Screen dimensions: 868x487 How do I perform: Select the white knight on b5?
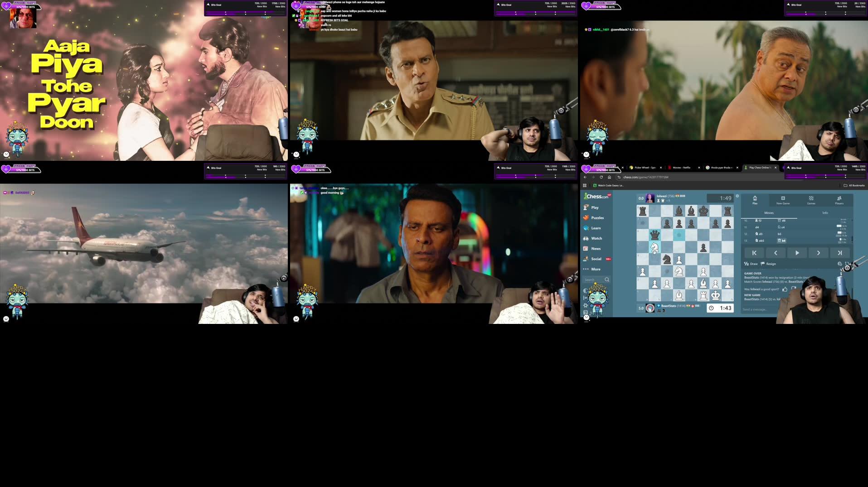tap(655, 247)
